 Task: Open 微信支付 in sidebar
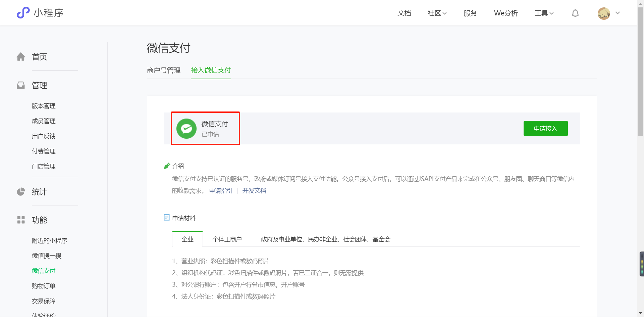44,271
